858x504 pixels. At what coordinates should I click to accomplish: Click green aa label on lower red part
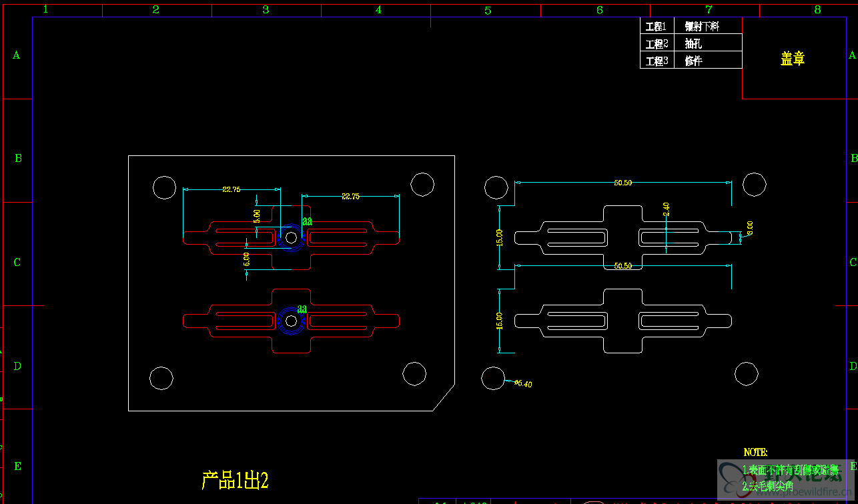[302, 309]
